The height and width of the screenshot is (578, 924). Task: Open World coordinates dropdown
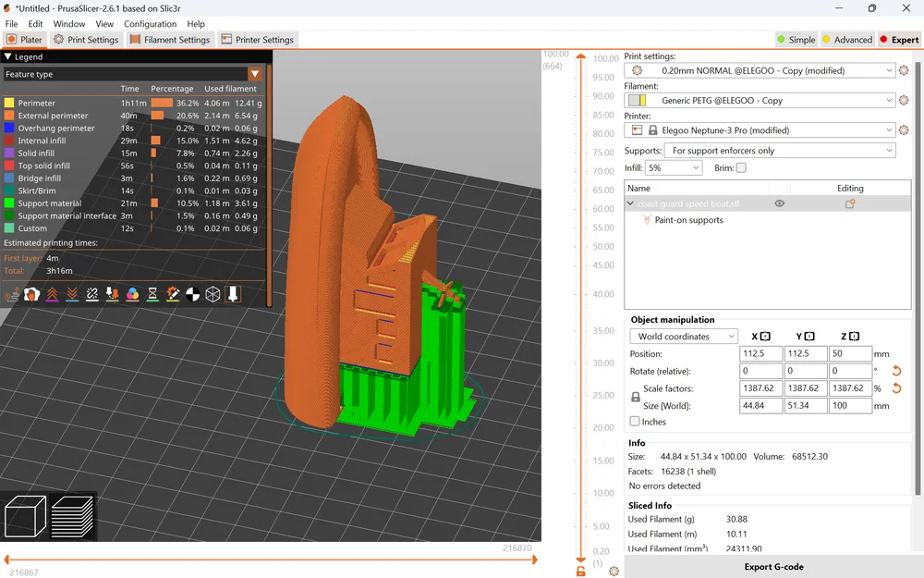click(684, 337)
